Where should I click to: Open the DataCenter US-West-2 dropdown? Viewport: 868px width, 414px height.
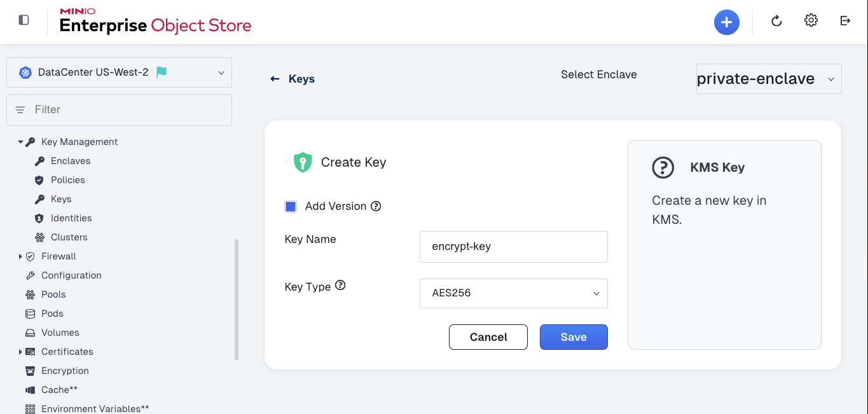coord(119,72)
